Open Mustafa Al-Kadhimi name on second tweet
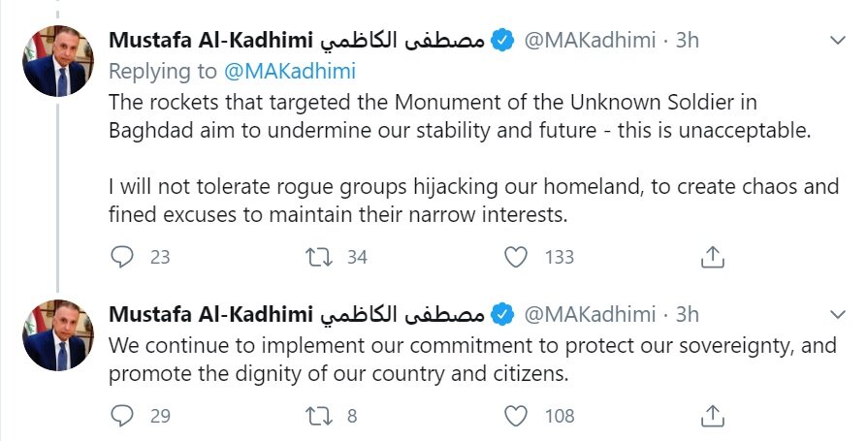The width and height of the screenshot is (868, 441). (210, 314)
